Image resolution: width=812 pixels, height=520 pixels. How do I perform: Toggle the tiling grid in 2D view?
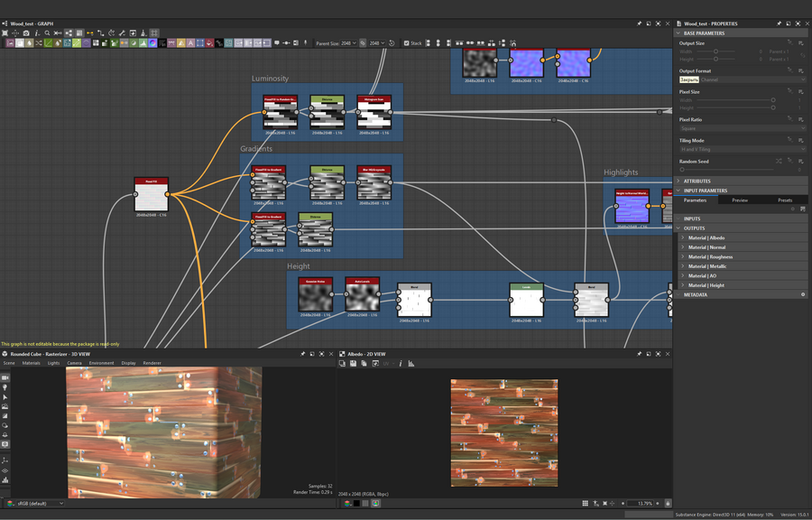pyautogui.click(x=585, y=503)
